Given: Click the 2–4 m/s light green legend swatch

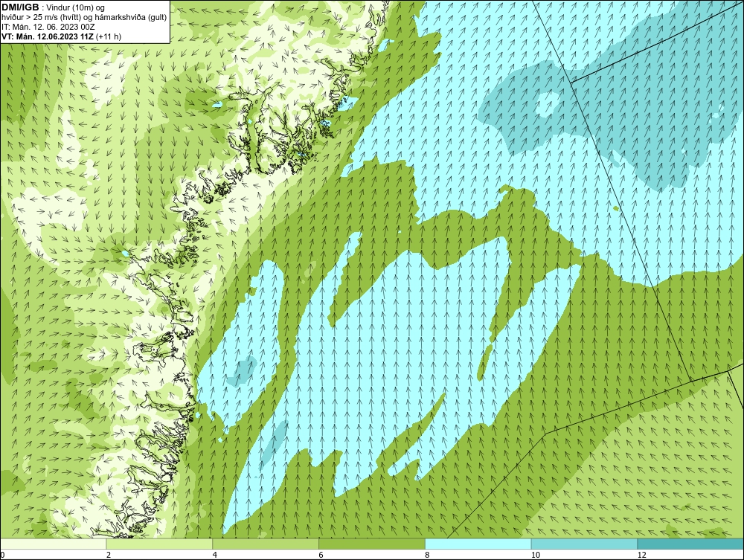Looking at the screenshot, I should point(159,544).
